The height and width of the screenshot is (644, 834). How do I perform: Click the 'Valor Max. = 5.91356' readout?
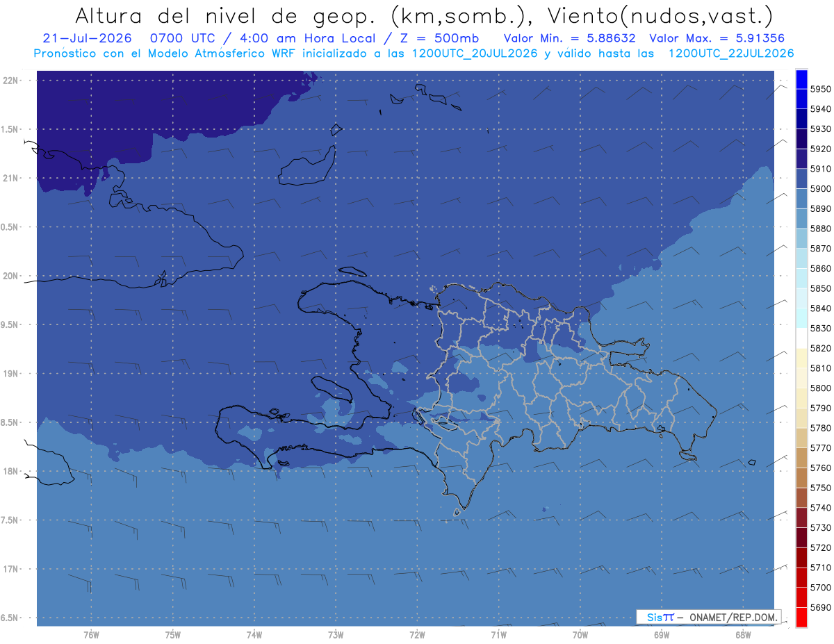719,38
